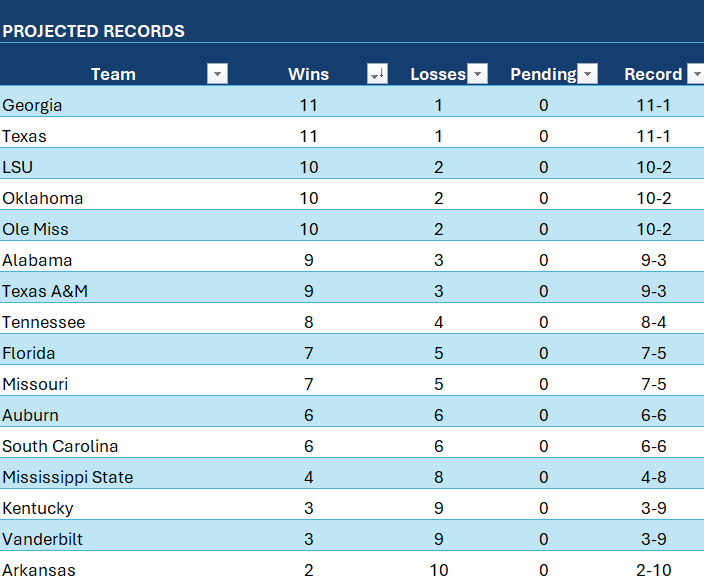Select Georgia's pending value 0

543,105
